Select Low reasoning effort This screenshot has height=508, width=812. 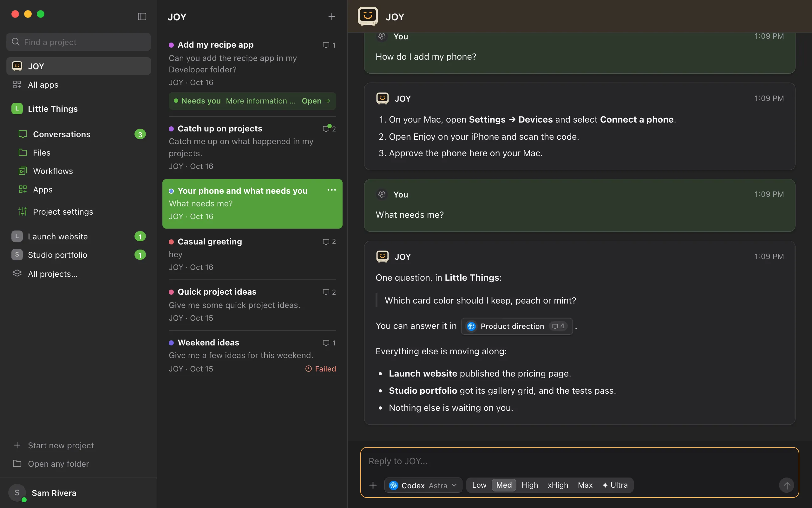479,485
